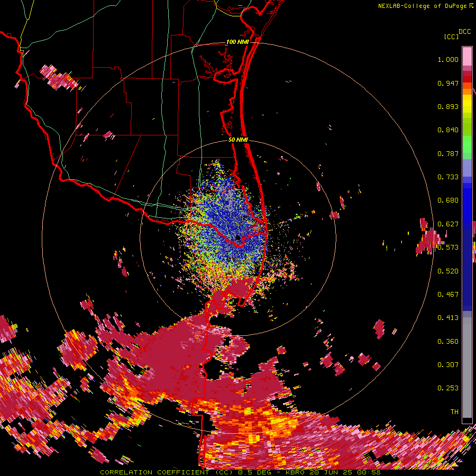Select the 0.947 scale value
Image resolution: width=476 pixels, height=476 pixels.
[448, 83]
